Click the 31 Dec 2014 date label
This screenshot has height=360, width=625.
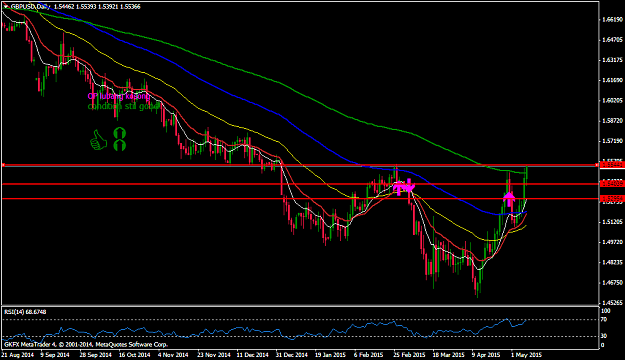point(292,354)
